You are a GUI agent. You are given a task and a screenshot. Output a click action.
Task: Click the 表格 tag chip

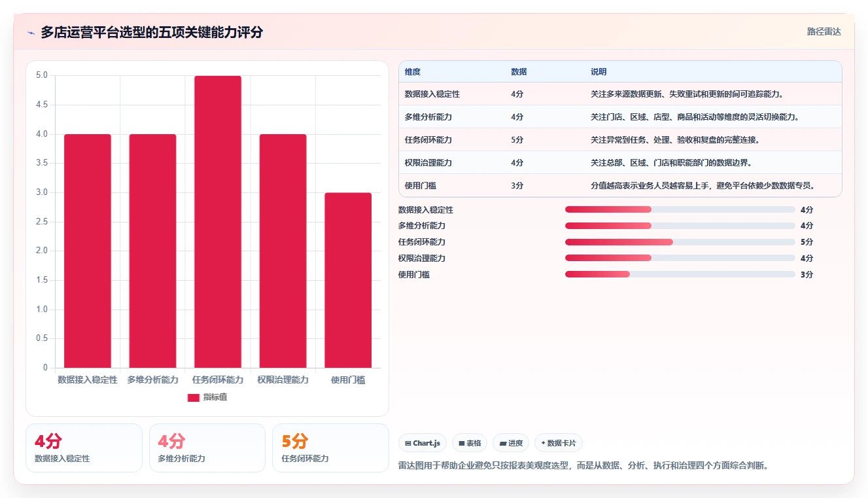[x=470, y=443]
